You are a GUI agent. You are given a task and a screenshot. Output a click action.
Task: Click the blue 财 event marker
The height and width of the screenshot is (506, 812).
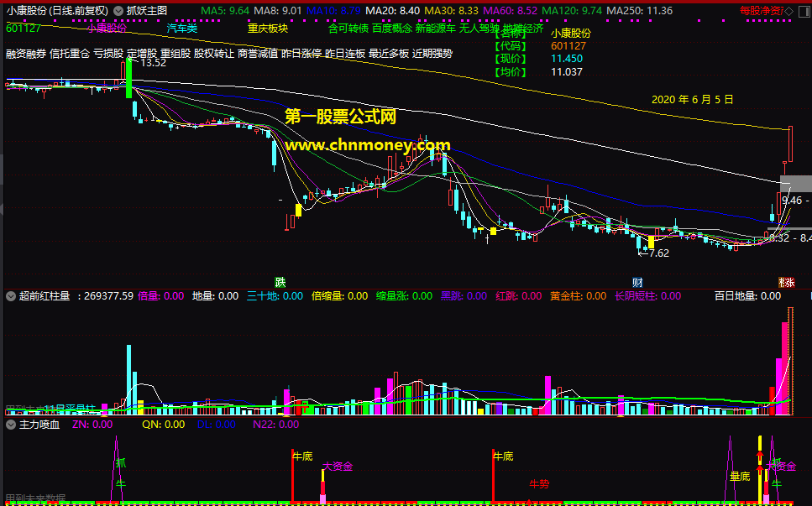pos(637,283)
